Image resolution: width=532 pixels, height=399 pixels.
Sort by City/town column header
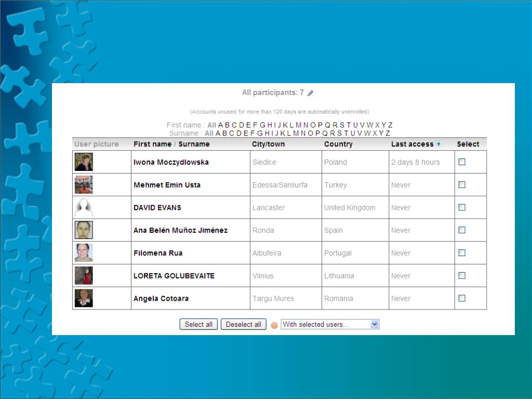click(268, 144)
